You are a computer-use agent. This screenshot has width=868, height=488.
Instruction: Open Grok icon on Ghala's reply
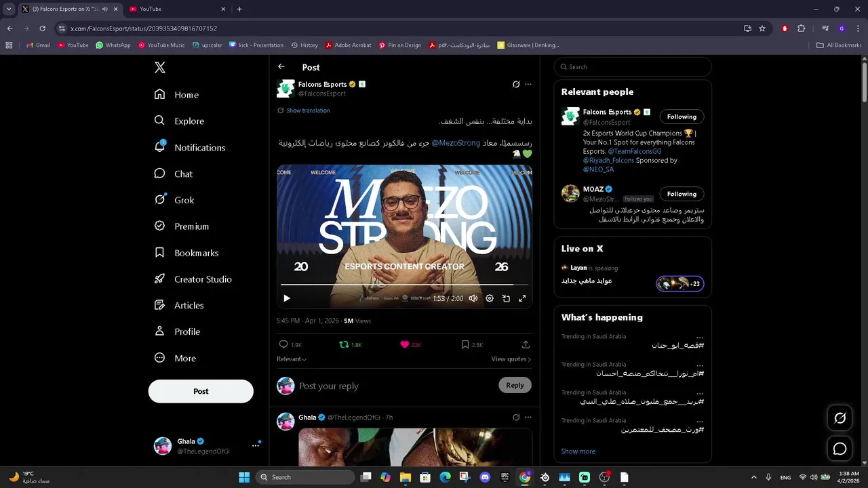(x=516, y=418)
